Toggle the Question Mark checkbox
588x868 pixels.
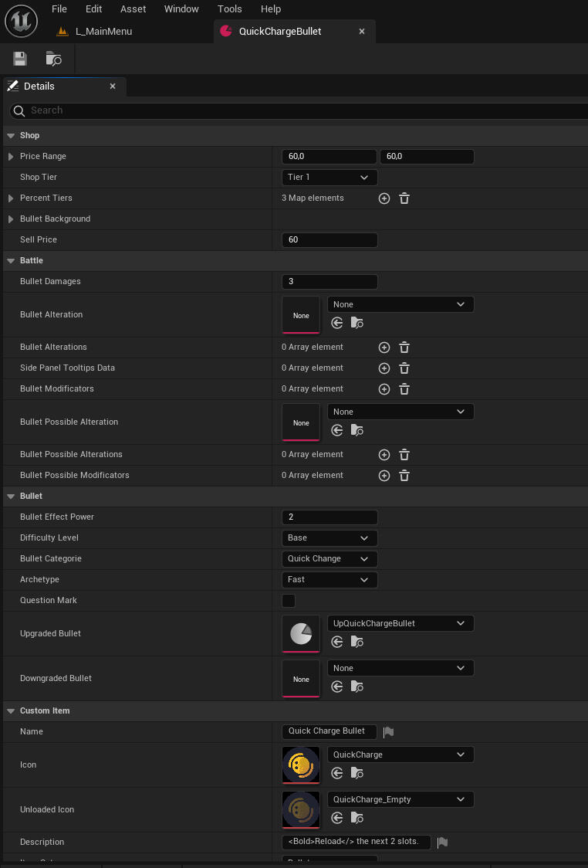[x=289, y=601]
